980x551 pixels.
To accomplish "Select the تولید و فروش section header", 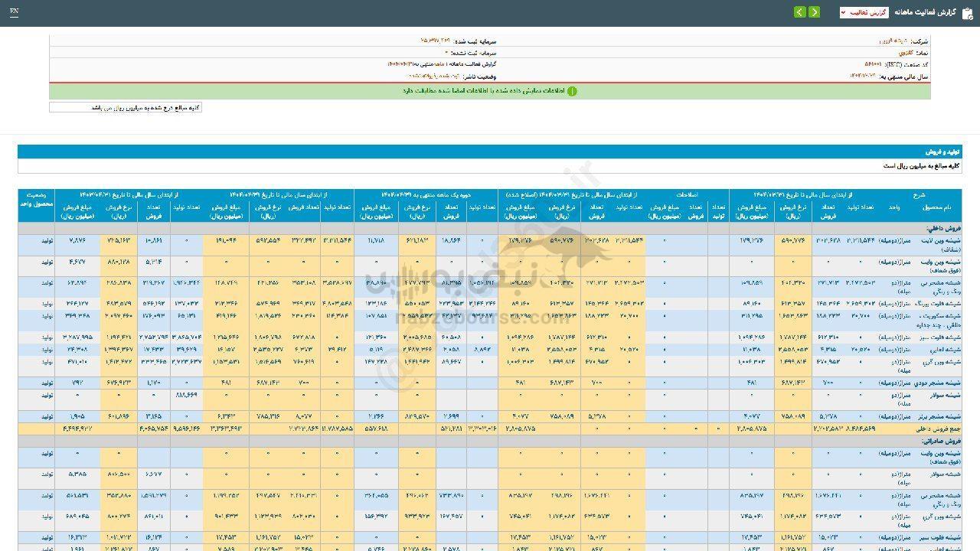I will pos(490,152).
